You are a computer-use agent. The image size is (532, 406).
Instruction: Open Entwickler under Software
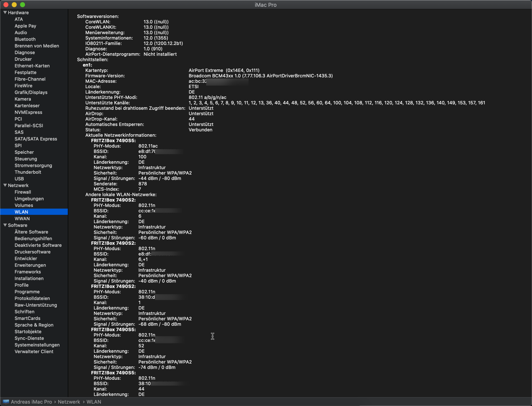click(26, 258)
